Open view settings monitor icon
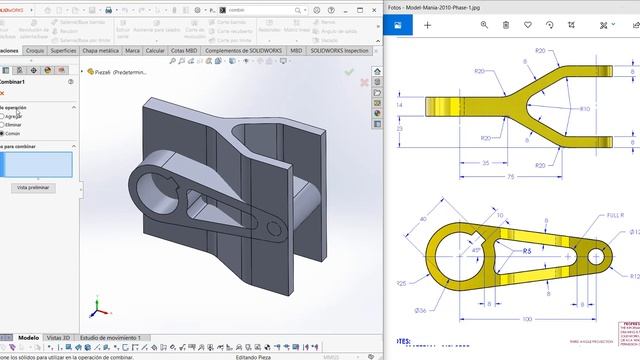Image resolution: width=640 pixels, height=360 pixels. coord(283,61)
